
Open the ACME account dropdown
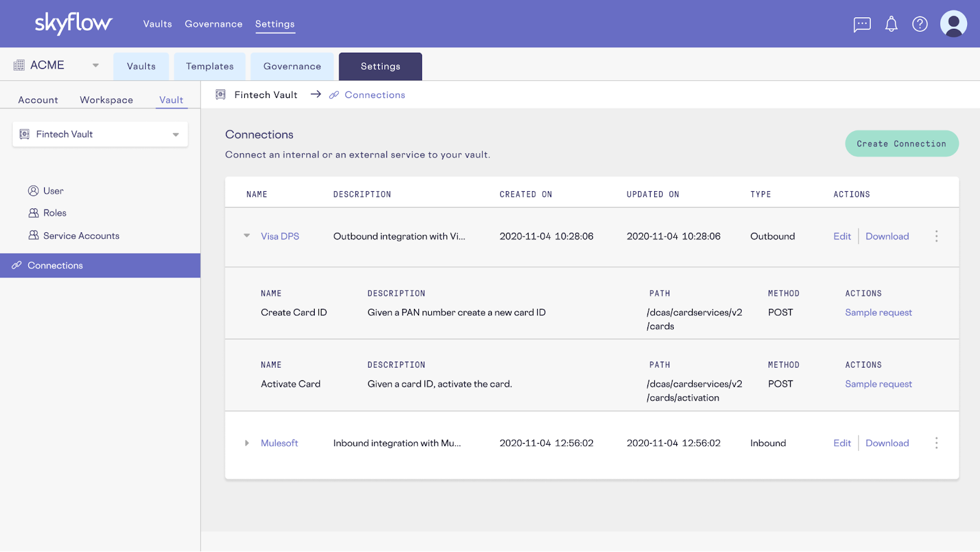(x=95, y=66)
